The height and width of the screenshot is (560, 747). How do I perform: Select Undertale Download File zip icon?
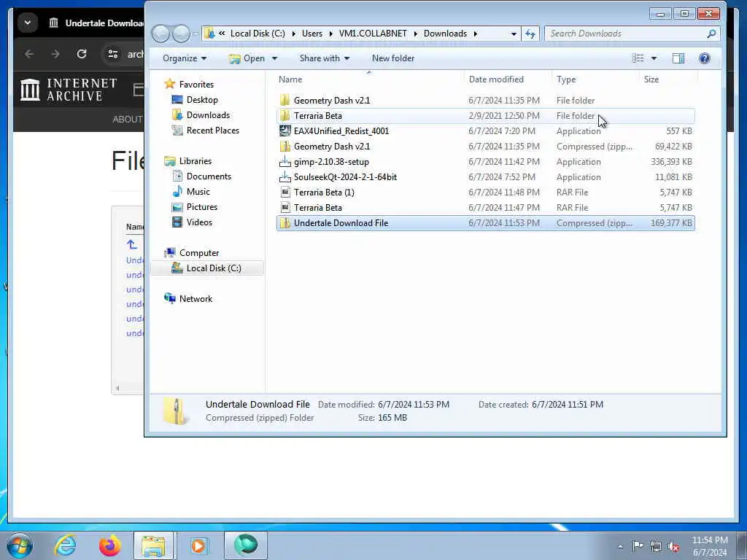pos(285,223)
